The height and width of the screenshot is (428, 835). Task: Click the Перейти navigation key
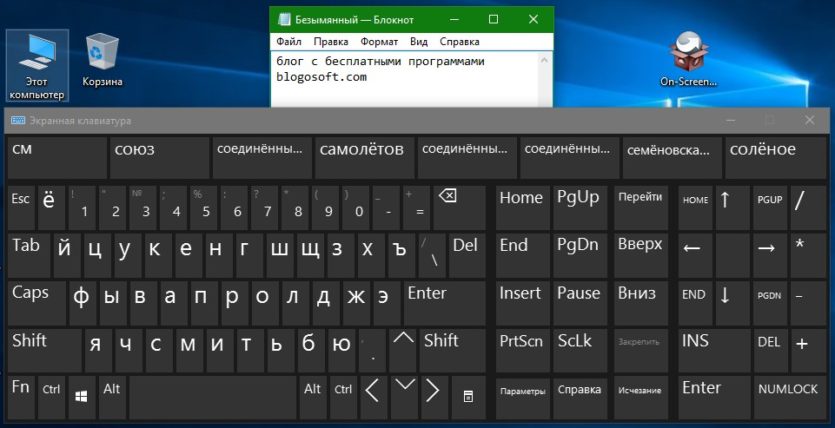pos(641,208)
